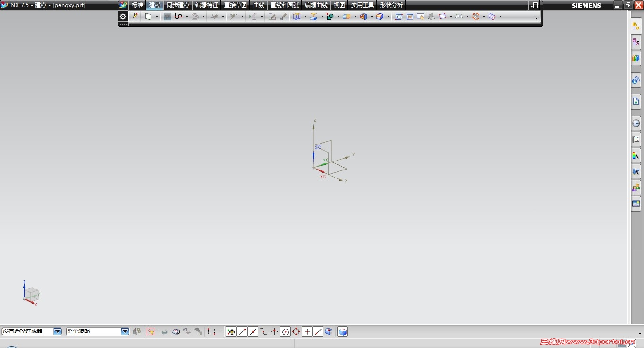Switch to the 视图 tab
This screenshot has height=348, width=644.
(339, 5)
